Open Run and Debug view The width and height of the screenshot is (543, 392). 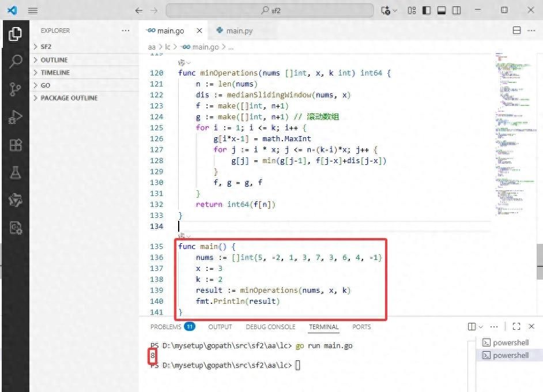[16, 117]
